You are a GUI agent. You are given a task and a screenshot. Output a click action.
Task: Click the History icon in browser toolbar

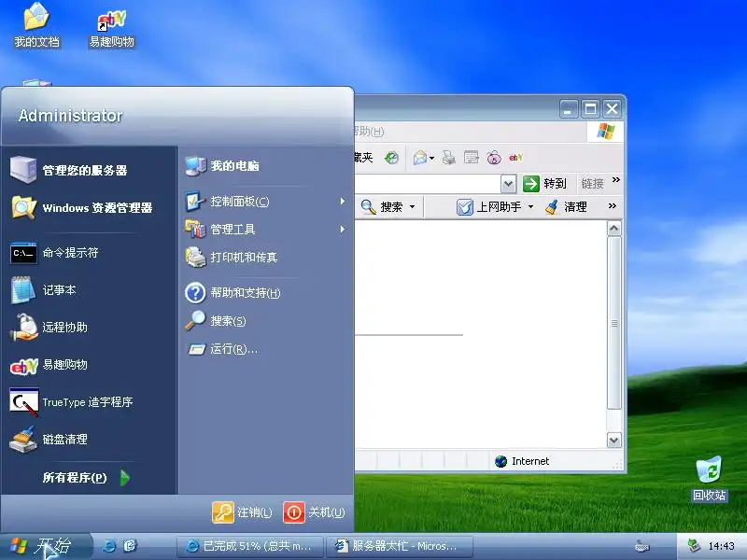[x=391, y=158]
